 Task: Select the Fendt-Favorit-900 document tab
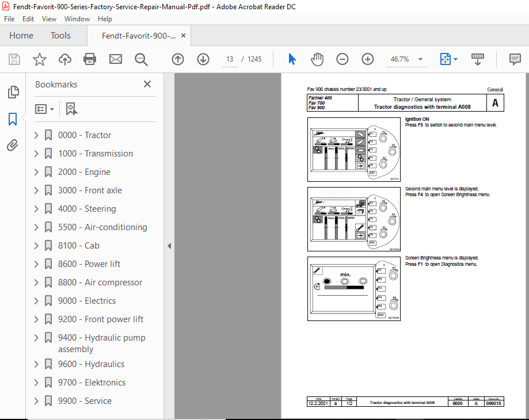coord(139,36)
